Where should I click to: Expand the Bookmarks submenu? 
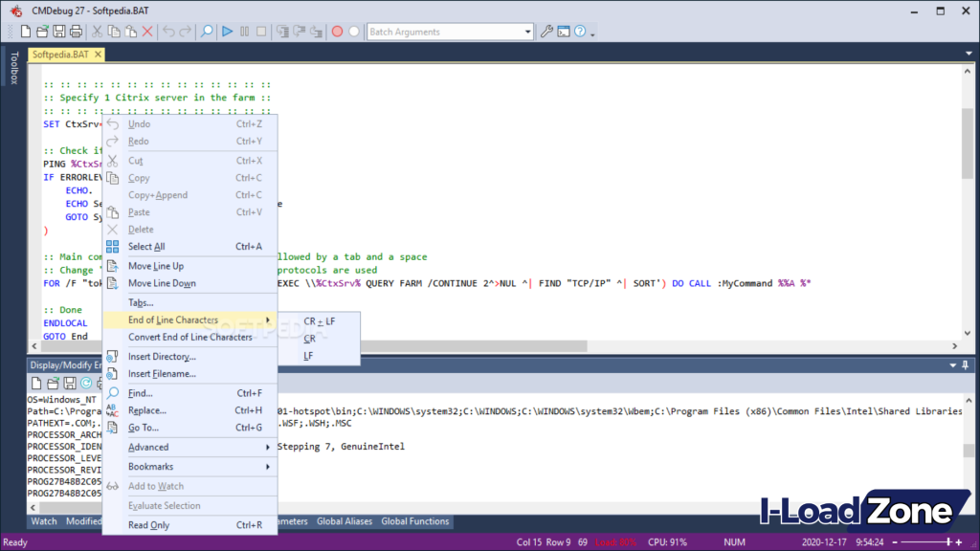(150, 465)
